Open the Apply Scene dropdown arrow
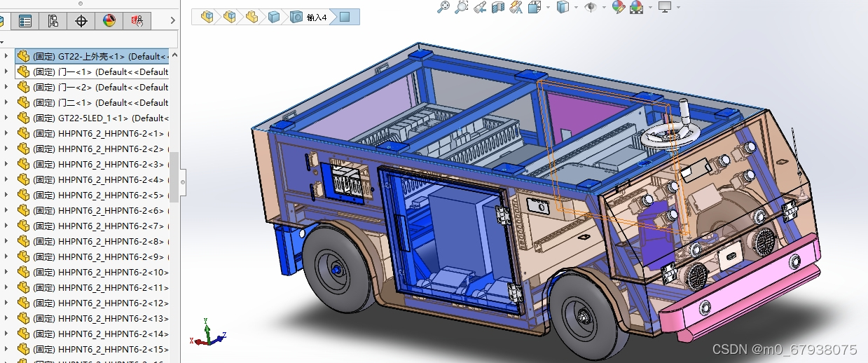Image resolution: width=868 pixels, height=363 pixels. click(649, 7)
